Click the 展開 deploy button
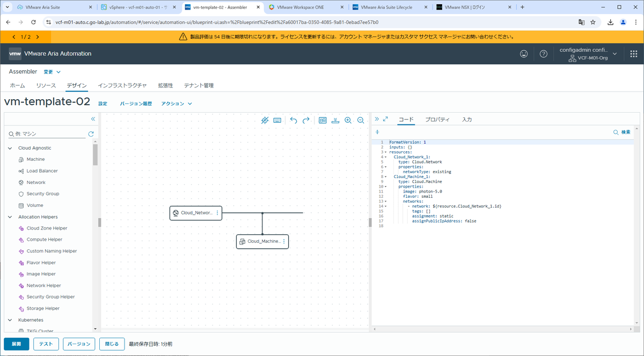Image resolution: width=644 pixels, height=356 pixels. point(17,344)
